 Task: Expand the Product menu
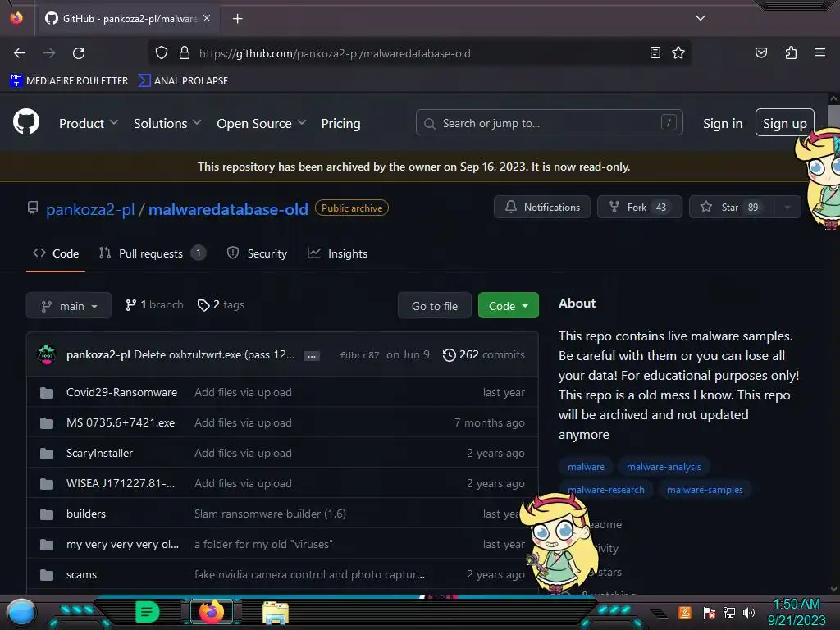click(x=89, y=123)
